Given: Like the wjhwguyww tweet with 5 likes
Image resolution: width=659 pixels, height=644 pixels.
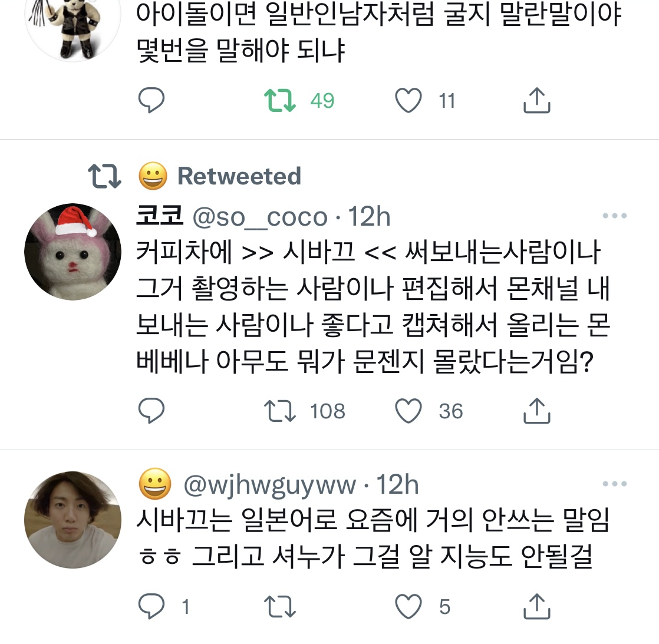Looking at the screenshot, I should click(408, 607).
